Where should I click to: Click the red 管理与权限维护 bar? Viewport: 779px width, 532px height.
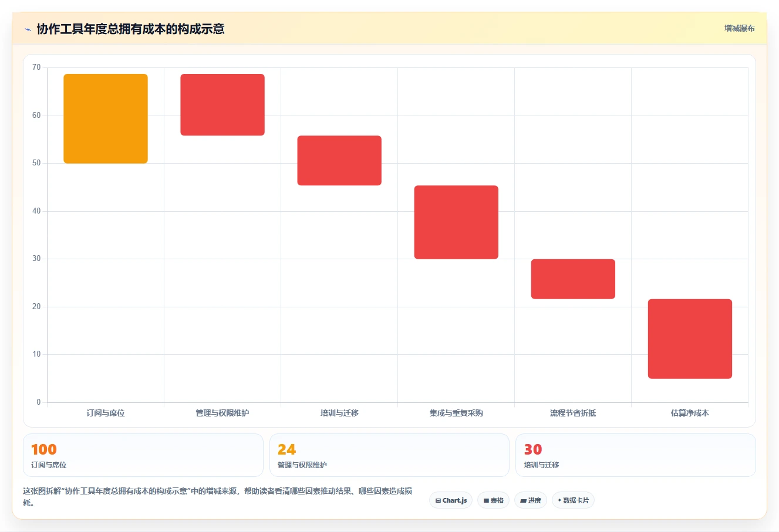tap(222, 104)
